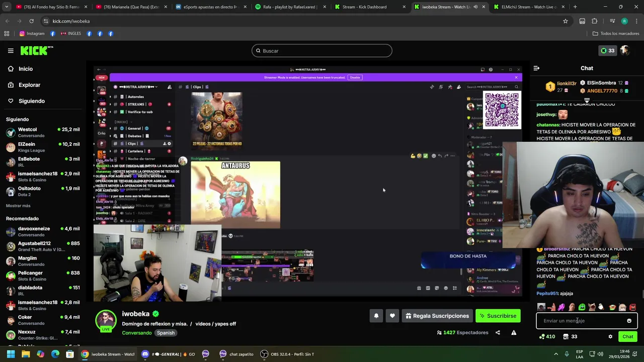
Task: Click the Suscribirse button
Action: 498,316
